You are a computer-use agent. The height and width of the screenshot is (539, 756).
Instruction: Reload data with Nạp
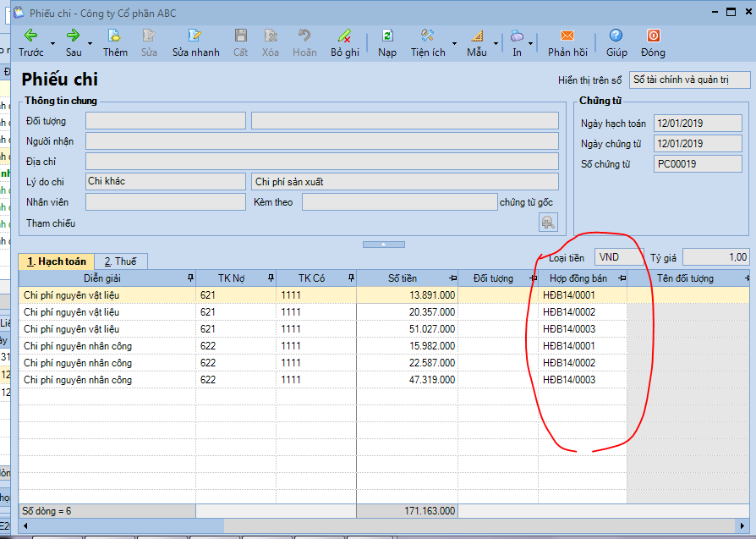[x=387, y=43]
